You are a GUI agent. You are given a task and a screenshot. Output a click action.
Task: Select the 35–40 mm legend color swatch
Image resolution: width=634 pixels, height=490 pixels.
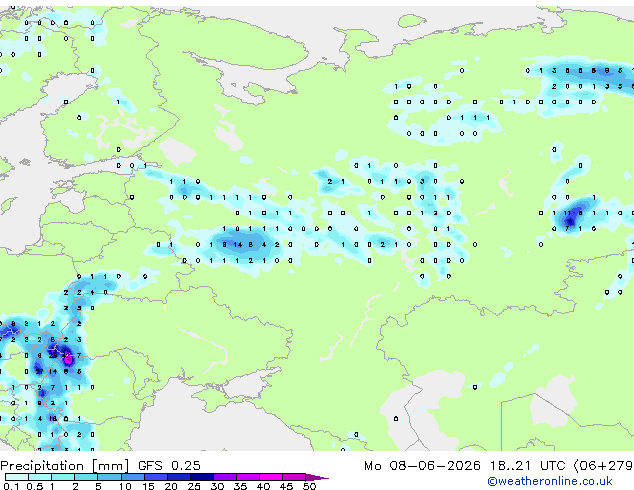pos(248,477)
